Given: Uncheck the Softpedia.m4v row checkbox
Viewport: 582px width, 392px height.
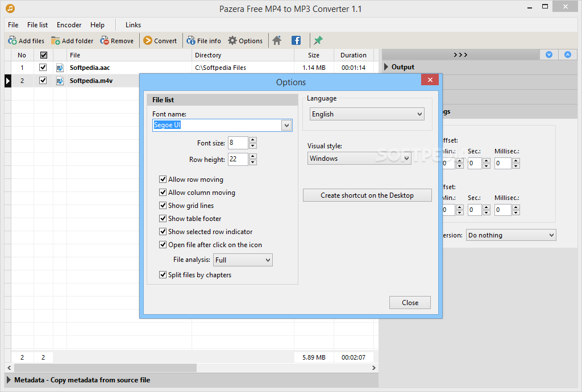Looking at the screenshot, I should [43, 81].
